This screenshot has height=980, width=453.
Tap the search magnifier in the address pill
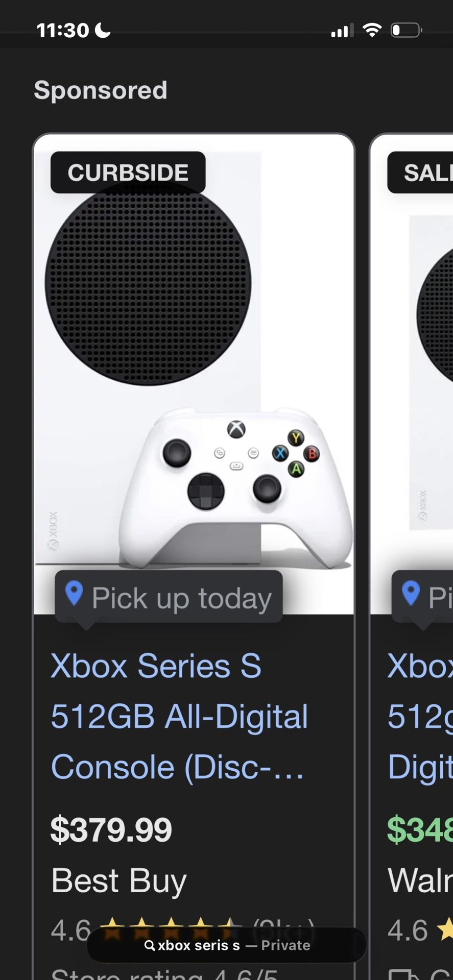(x=150, y=945)
